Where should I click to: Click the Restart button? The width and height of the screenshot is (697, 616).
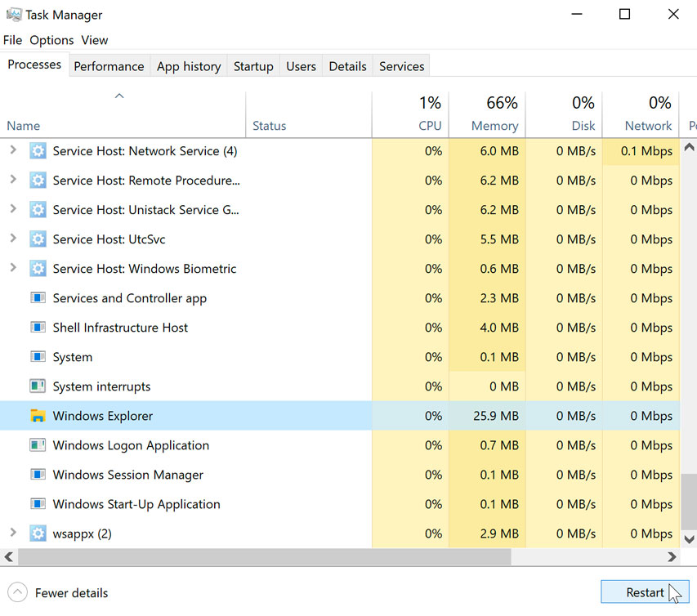point(645,591)
